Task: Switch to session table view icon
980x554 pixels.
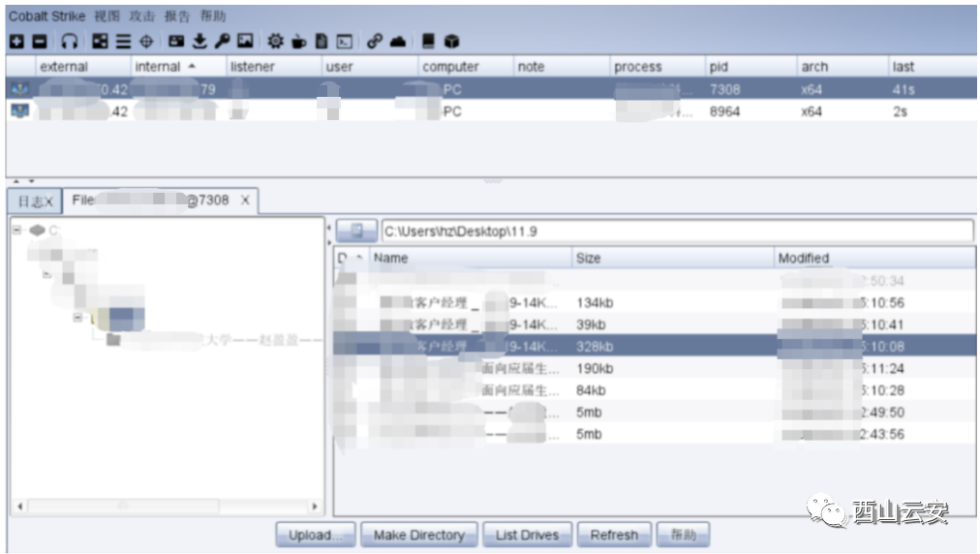Action: (124, 42)
